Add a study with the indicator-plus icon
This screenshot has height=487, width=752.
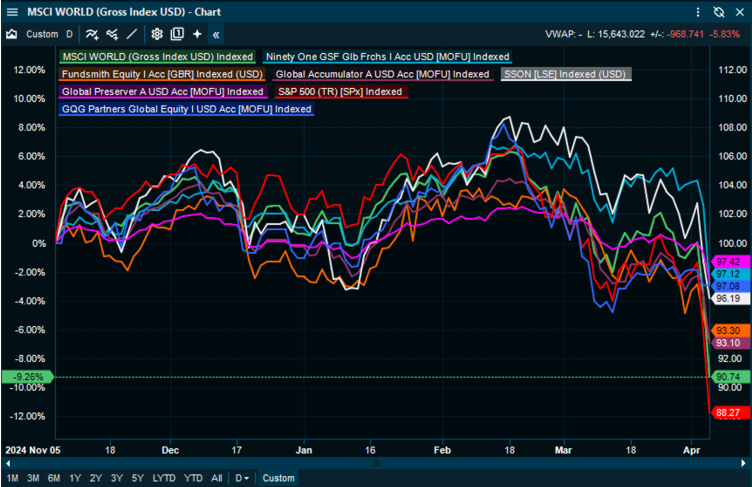(92, 34)
